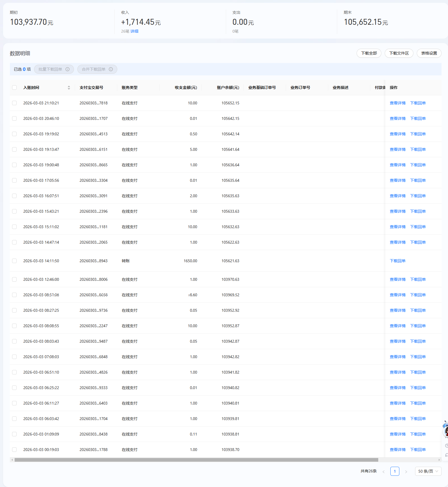Go to next page arrow
The height and width of the screenshot is (487, 448).
click(406, 472)
